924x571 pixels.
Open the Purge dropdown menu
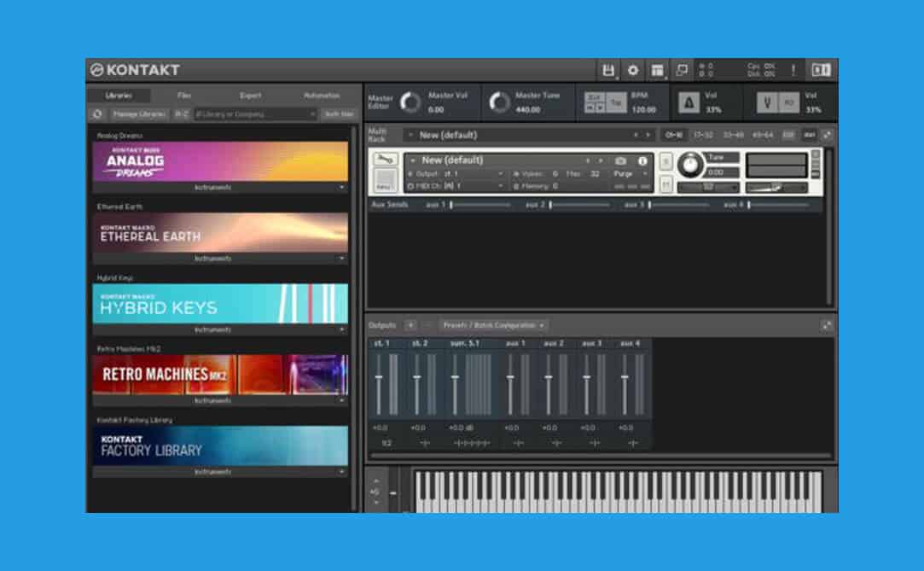630,174
